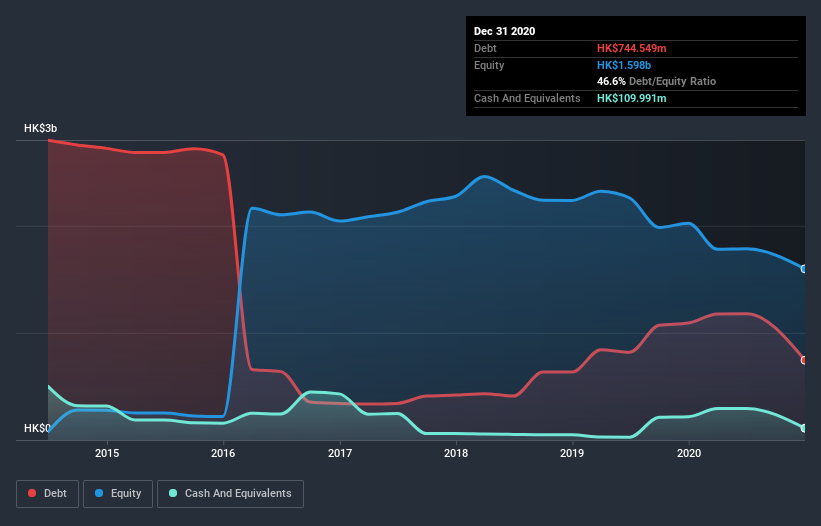821x526 pixels.
Task: Toggle the Equity series in the legend
Action: pyautogui.click(x=118, y=494)
